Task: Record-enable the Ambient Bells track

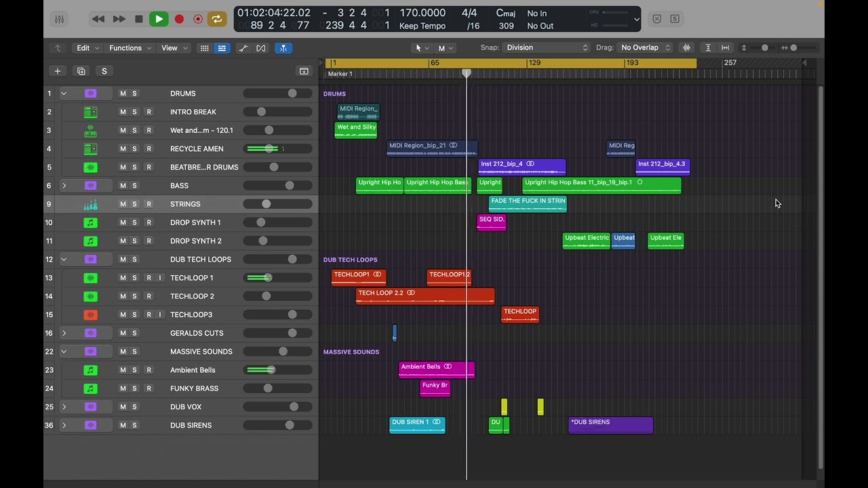Action: (x=149, y=370)
